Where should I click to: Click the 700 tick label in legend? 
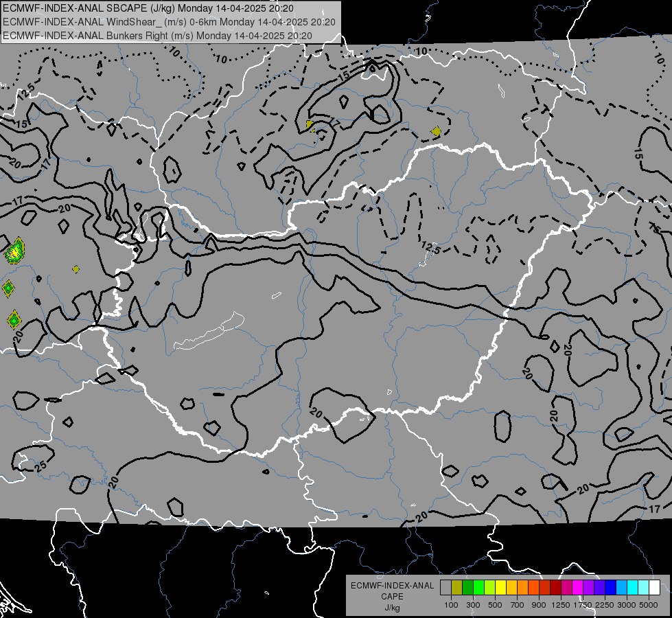518,605
